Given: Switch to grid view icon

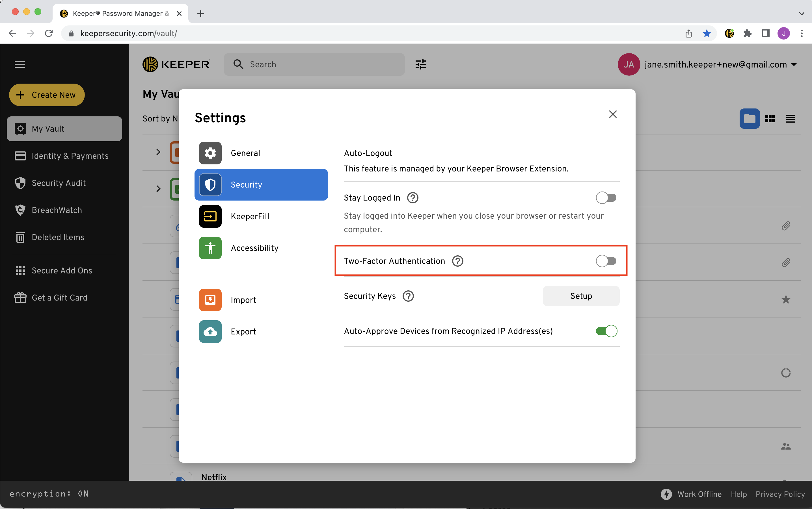Looking at the screenshot, I should tap(770, 119).
